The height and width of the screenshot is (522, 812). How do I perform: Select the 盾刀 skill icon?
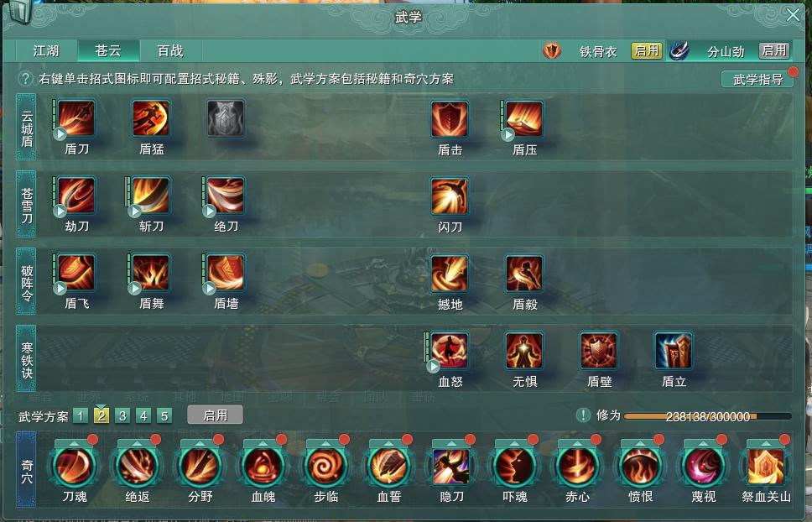coord(76,118)
